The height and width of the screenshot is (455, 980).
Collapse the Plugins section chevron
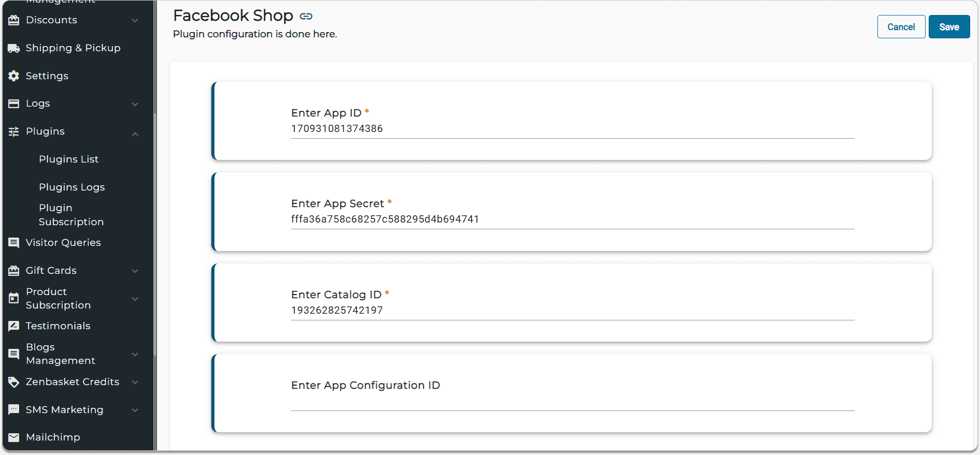click(x=135, y=134)
